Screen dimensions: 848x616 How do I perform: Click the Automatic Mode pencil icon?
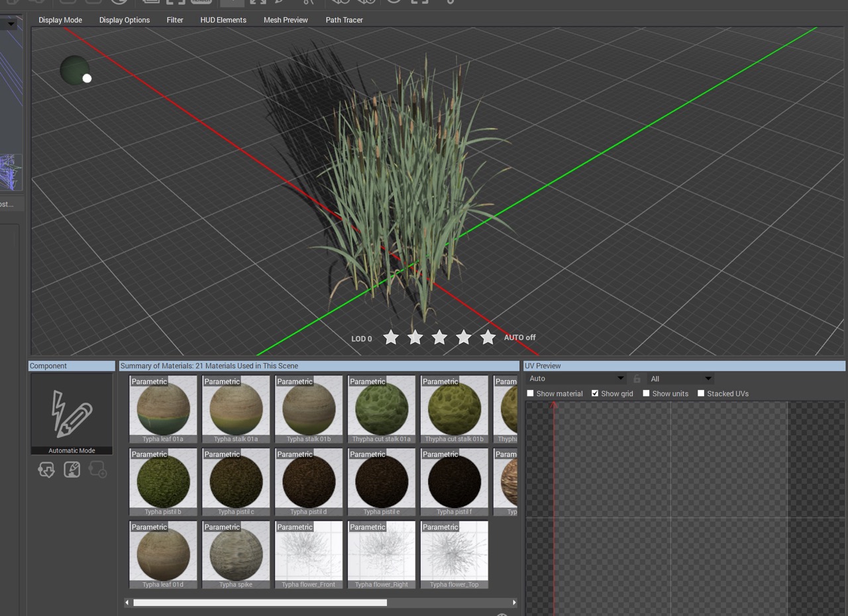[x=71, y=413]
